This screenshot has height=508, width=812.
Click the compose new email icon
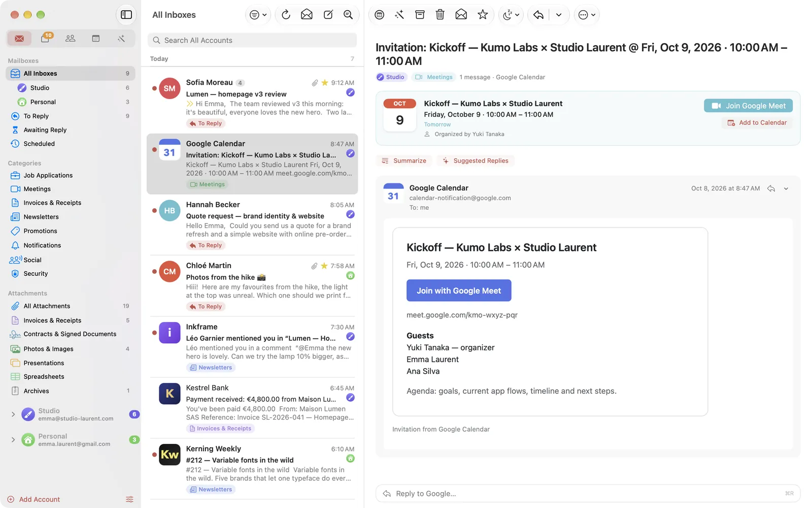[x=328, y=15]
